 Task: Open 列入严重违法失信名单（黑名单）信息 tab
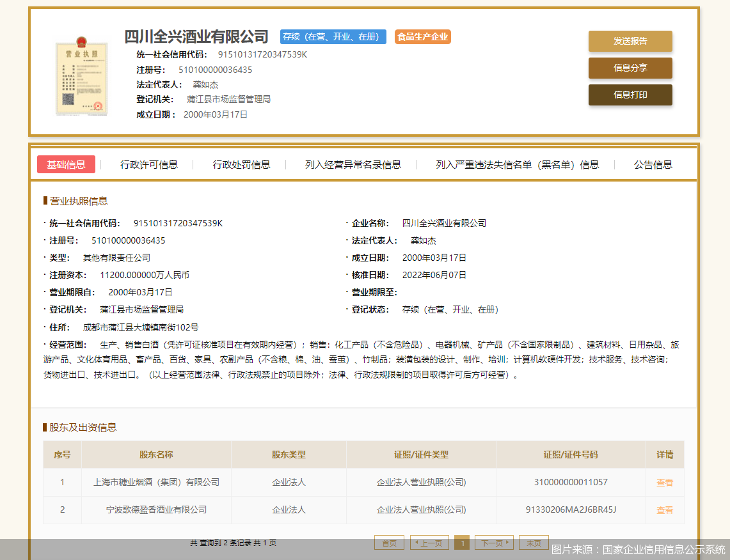pos(517,165)
